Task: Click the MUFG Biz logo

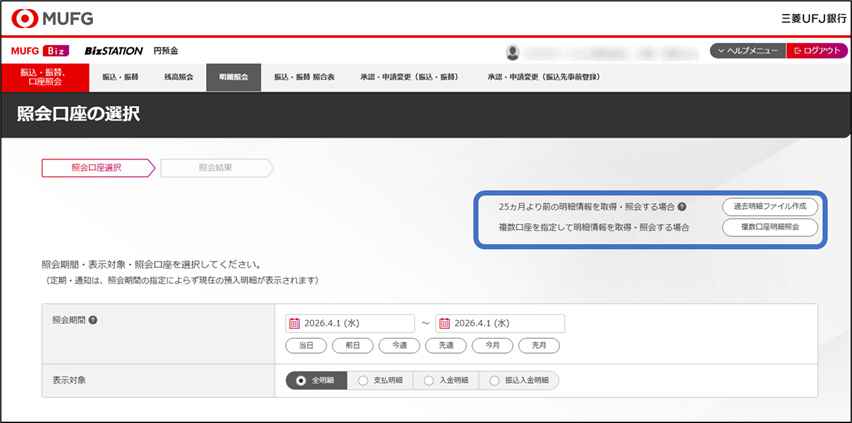Action: click(x=40, y=51)
